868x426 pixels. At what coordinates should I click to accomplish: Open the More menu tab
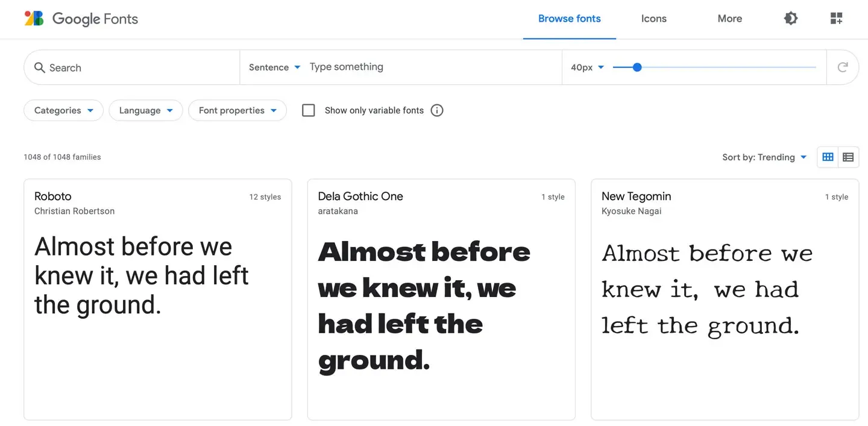(730, 19)
